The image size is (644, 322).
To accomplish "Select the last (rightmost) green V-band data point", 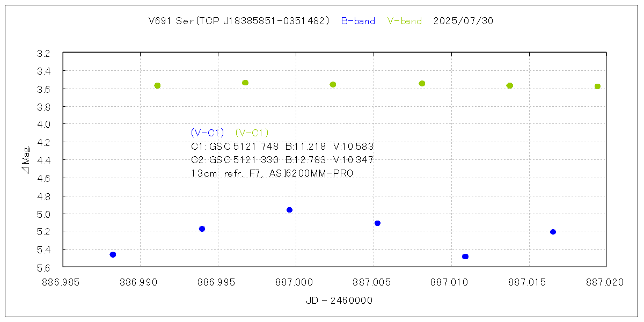I will 597,86.
